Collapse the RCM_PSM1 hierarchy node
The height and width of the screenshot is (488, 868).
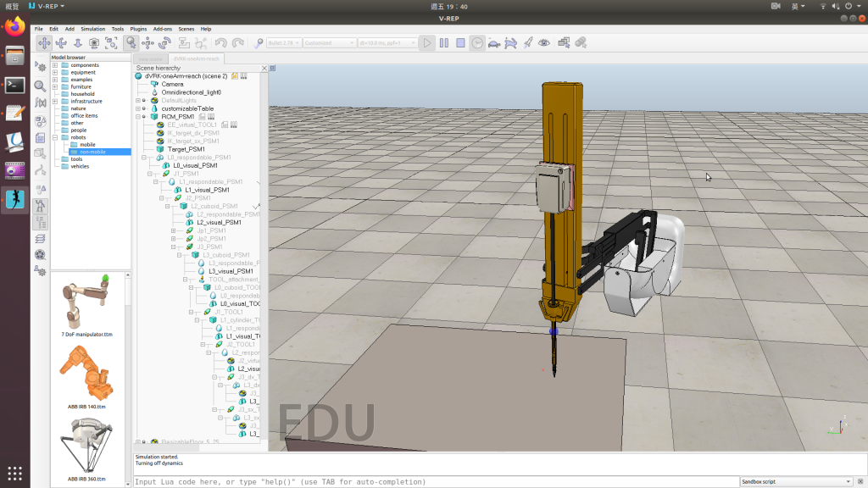click(138, 117)
